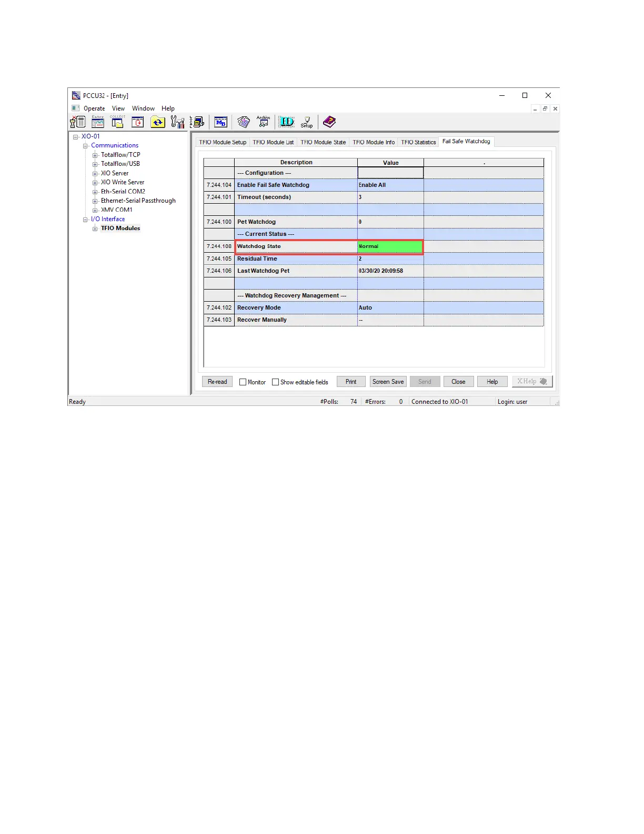Click the green Normal watchdog state cell

click(390, 246)
